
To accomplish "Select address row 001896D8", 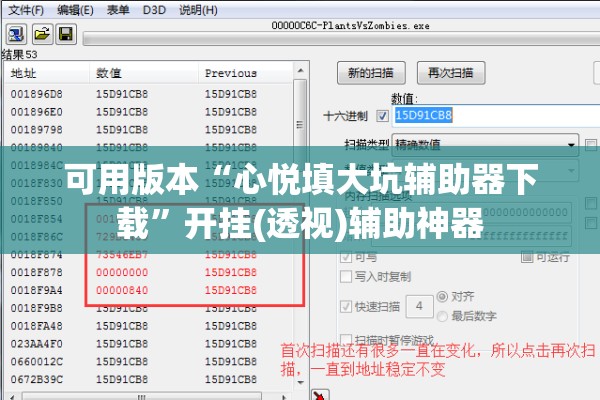I will [x=149, y=94].
